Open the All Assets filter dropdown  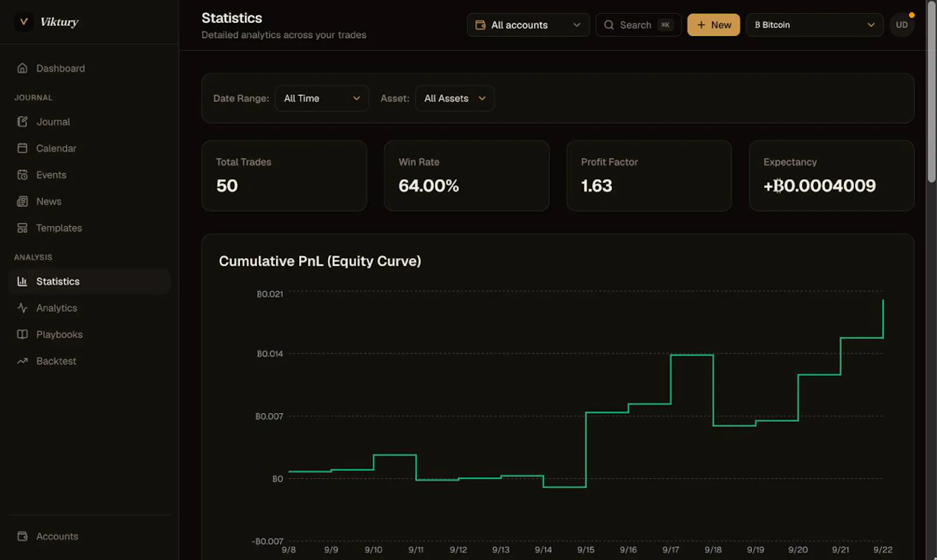(455, 98)
